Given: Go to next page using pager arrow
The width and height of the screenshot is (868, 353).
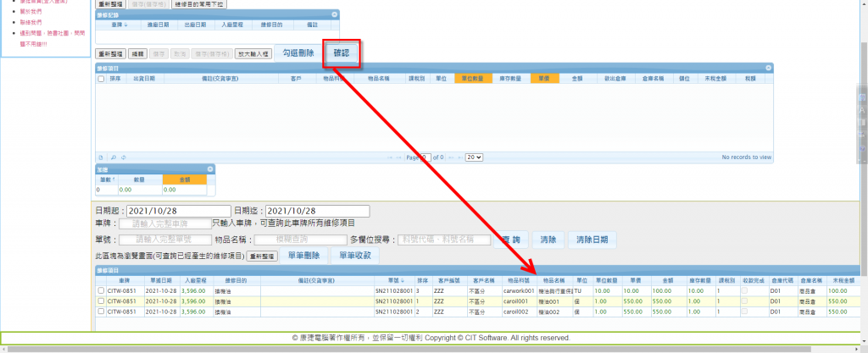Looking at the screenshot, I should pos(452,157).
